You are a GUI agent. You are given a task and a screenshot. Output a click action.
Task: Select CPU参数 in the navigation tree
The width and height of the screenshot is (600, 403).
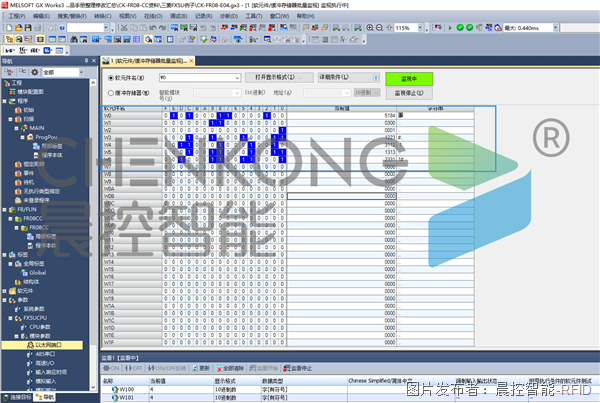pos(40,326)
